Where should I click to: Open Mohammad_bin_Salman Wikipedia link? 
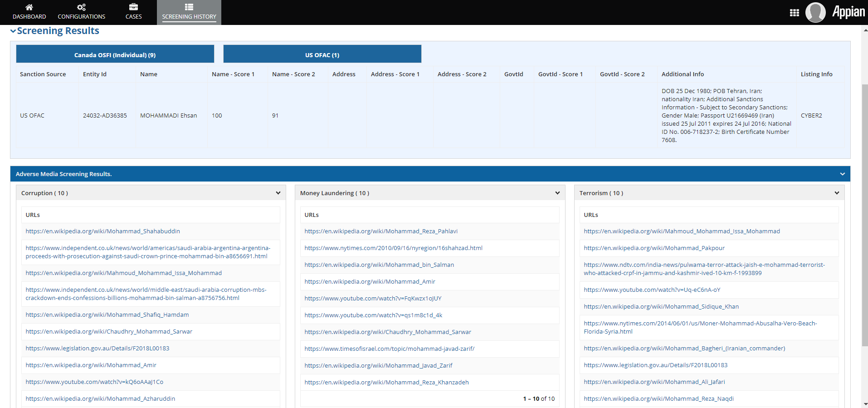[379, 265]
